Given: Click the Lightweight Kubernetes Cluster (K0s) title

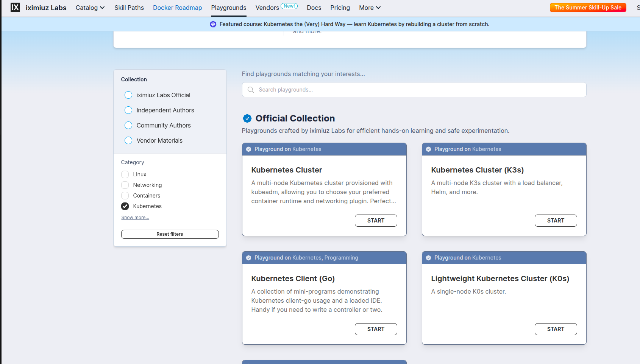Looking at the screenshot, I should (500, 278).
